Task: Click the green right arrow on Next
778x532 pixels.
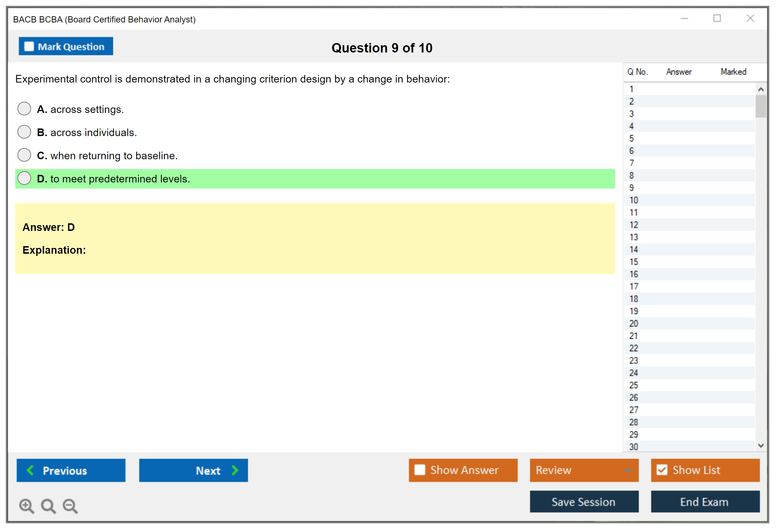Action: [x=235, y=470]
